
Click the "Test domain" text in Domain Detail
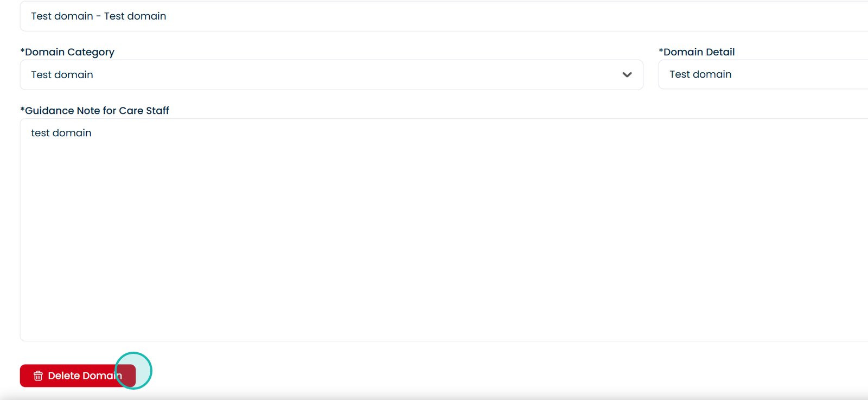(700, 74)
